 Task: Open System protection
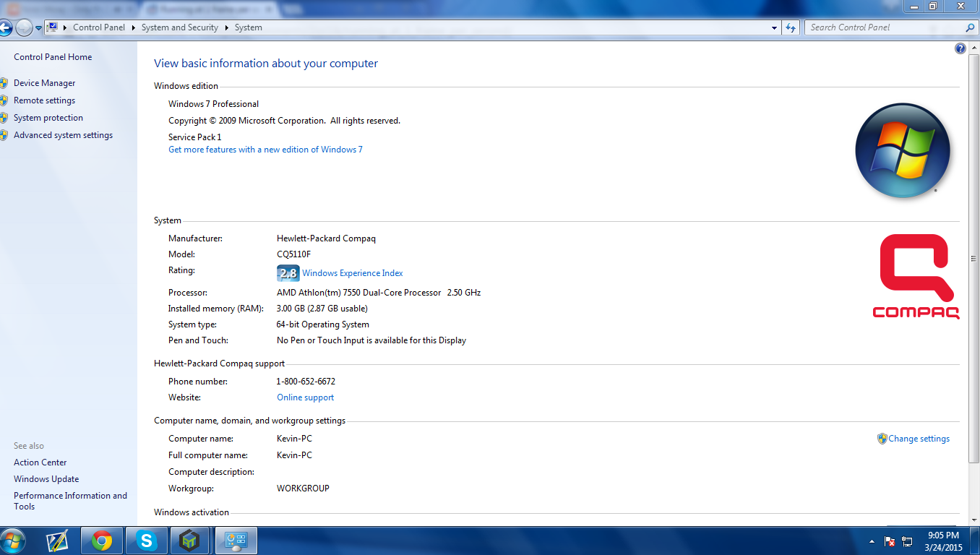click(48, 118)
